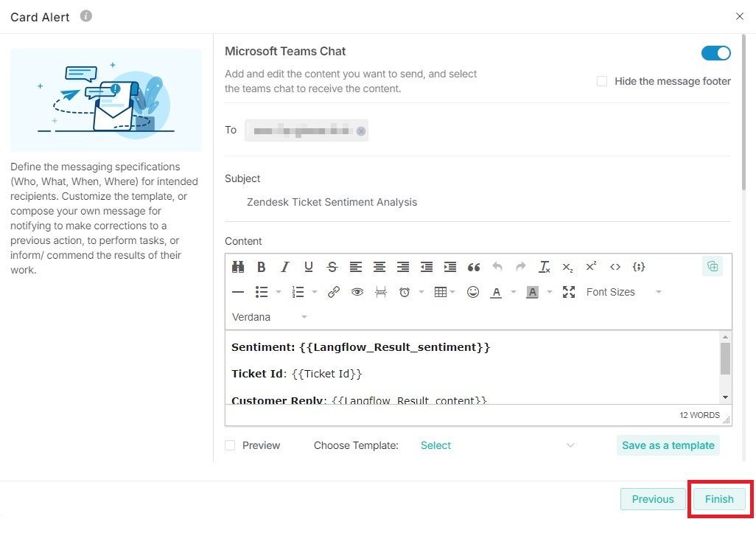
Task: Go back with the Previous button
Action: pyautogui.click(x=653, y=499)
